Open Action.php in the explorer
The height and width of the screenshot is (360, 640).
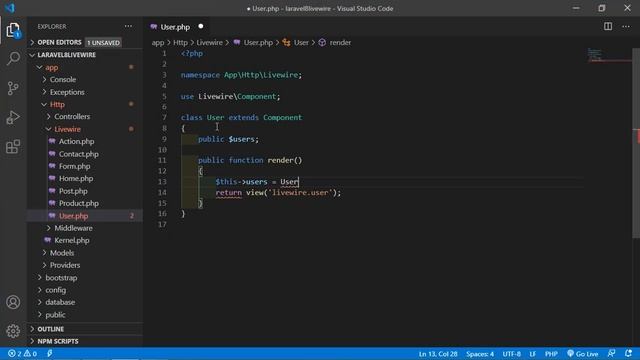pos(85,142)
